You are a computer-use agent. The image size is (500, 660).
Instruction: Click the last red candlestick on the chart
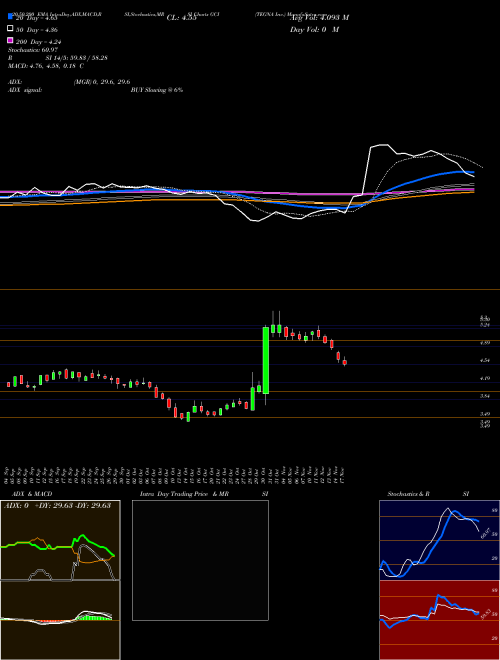click(345, 362)
